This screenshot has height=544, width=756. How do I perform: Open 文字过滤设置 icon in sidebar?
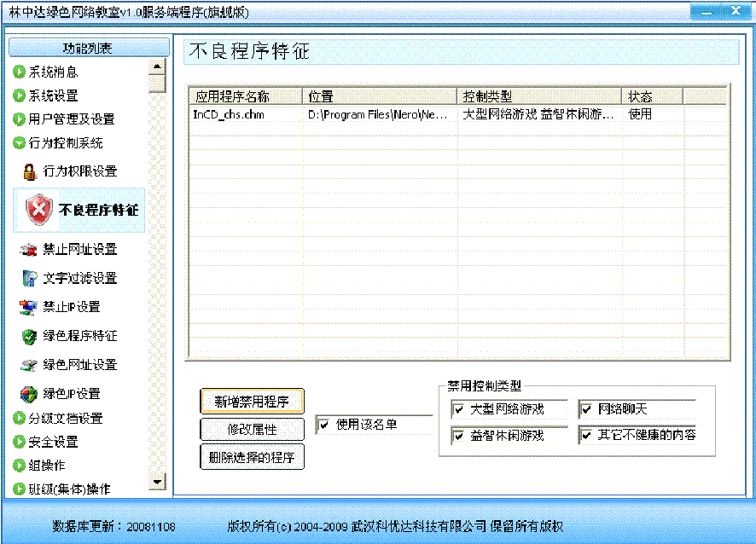30,279
